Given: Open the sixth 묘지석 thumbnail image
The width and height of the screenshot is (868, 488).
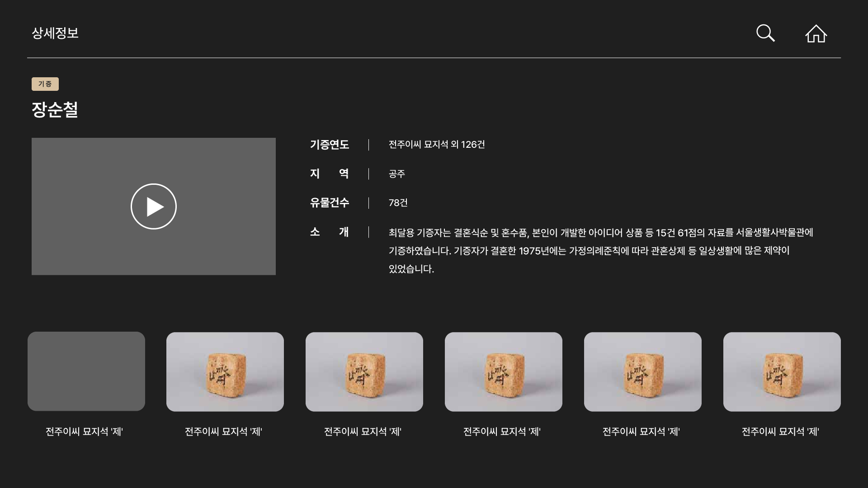Looking at the screenshot, I should pyautogui.click(x=782, y=371).
